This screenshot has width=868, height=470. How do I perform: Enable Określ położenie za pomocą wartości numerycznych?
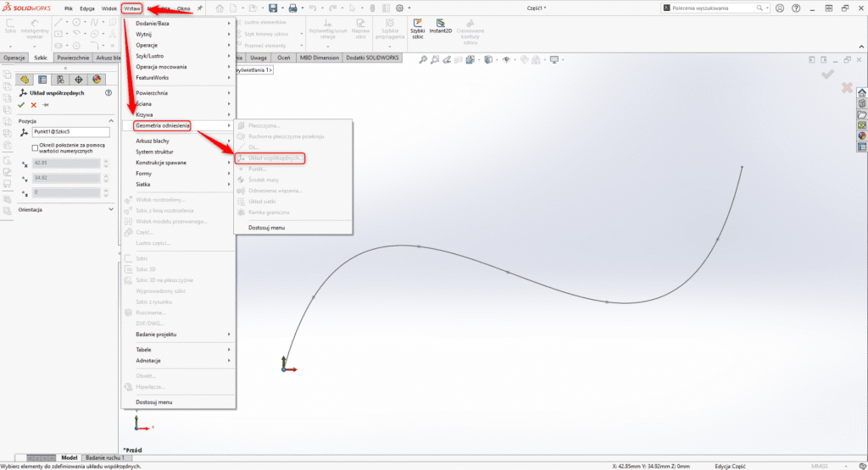pos(35,147)
